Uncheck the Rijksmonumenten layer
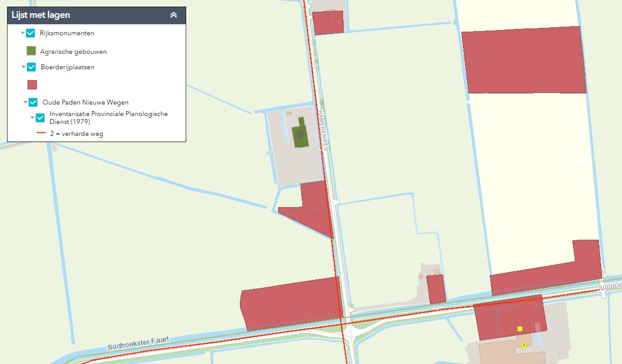The image size is (622, 364). point(30,33)
